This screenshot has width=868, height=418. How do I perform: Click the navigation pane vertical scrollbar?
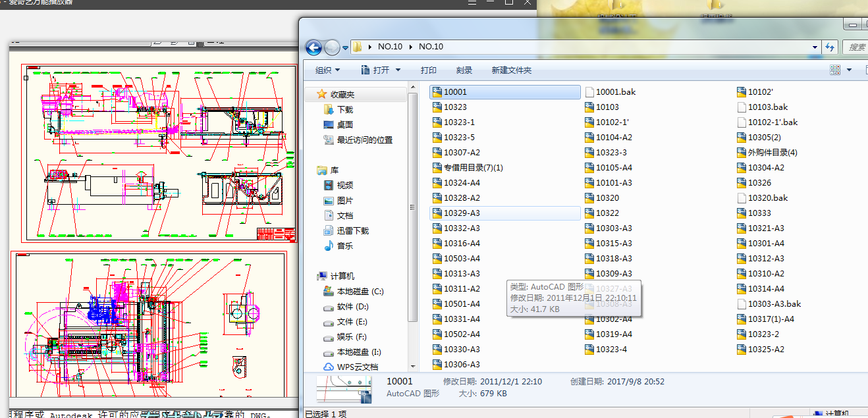point(413,207)
